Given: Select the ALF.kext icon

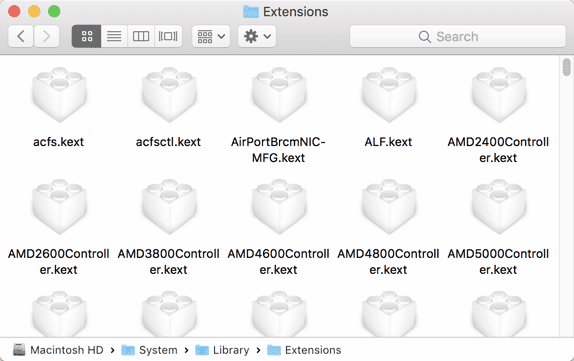Looking at the screenshot, I should tap(389, 94).
